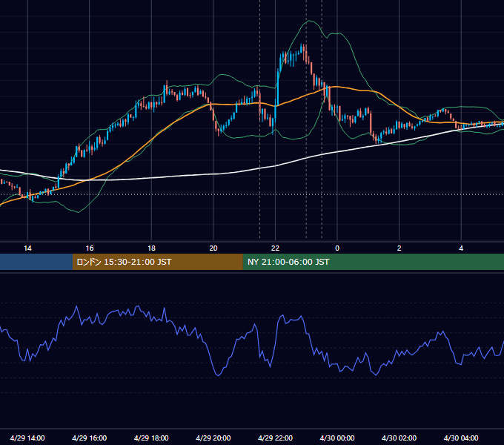
Task: Click the 2 hour label on price chart axis
Action: coord(399,248)
